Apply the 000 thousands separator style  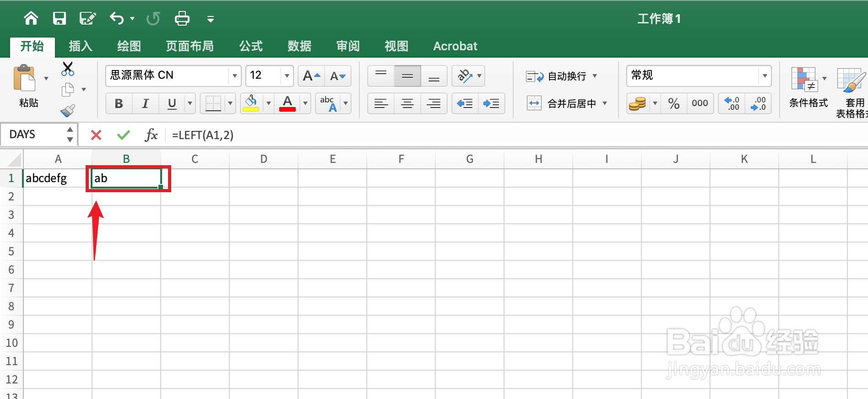coord(700,103)
